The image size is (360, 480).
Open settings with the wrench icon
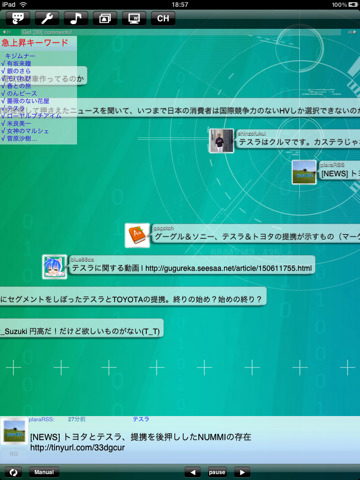(47, 18)
